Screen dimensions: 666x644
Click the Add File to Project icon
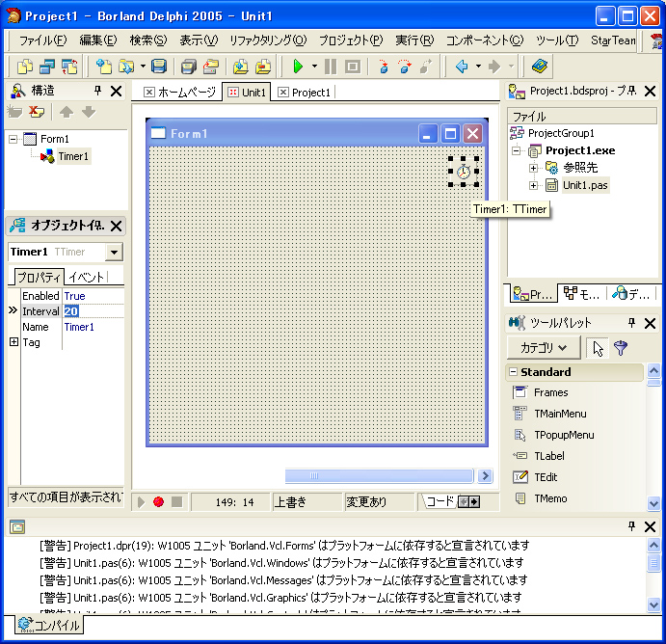pos(240,67)
